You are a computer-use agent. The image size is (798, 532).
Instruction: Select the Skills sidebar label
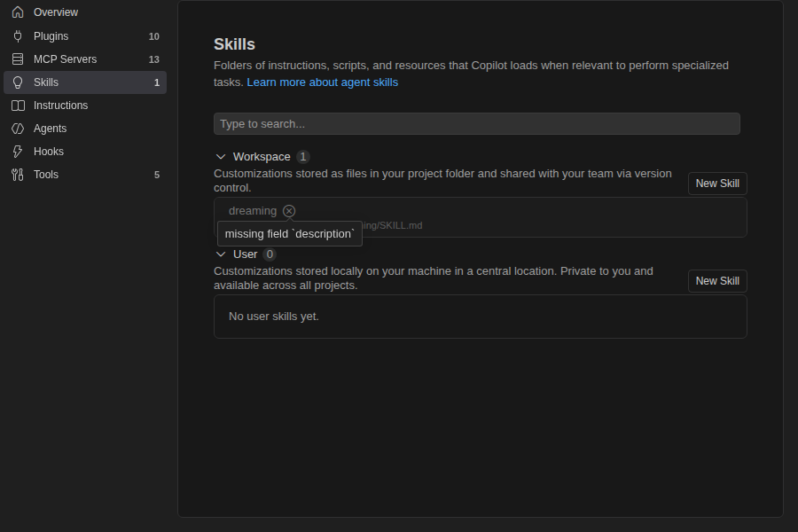pyautogui.click(x=46, y=82)
